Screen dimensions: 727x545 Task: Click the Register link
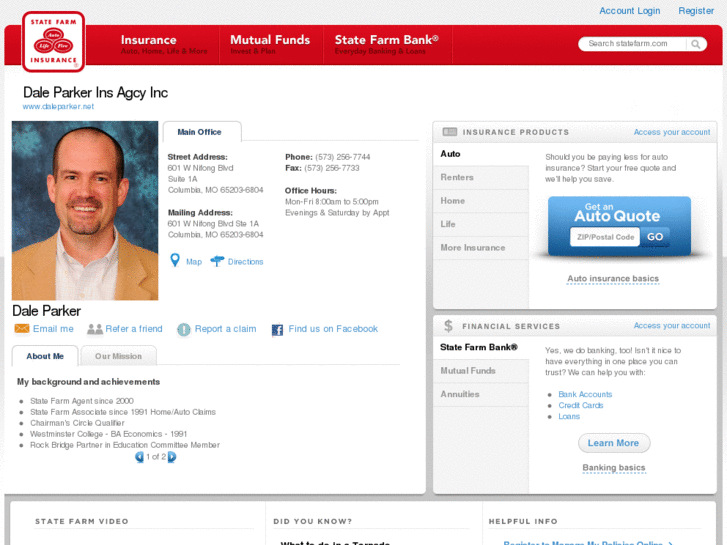coord(696,11)
